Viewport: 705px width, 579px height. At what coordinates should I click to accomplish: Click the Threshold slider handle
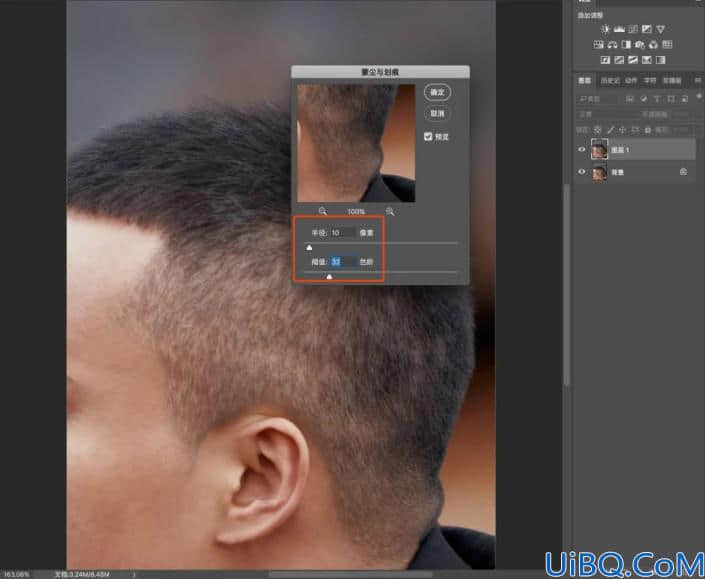[329, 276]
